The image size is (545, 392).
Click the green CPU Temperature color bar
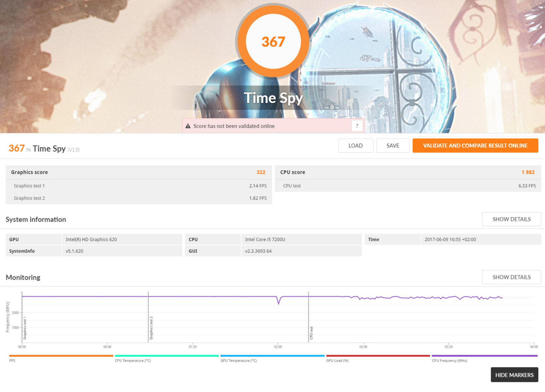(167, 356)
